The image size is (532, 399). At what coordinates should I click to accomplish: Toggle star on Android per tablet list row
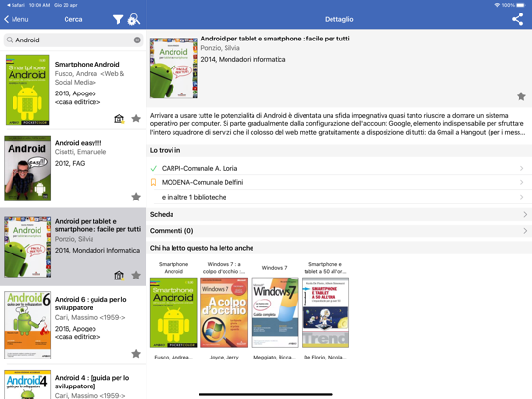click(x=136, y=276)
